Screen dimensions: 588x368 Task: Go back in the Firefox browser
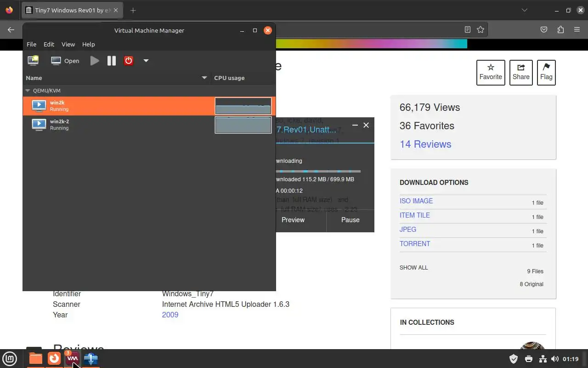[x=11, y=29]
